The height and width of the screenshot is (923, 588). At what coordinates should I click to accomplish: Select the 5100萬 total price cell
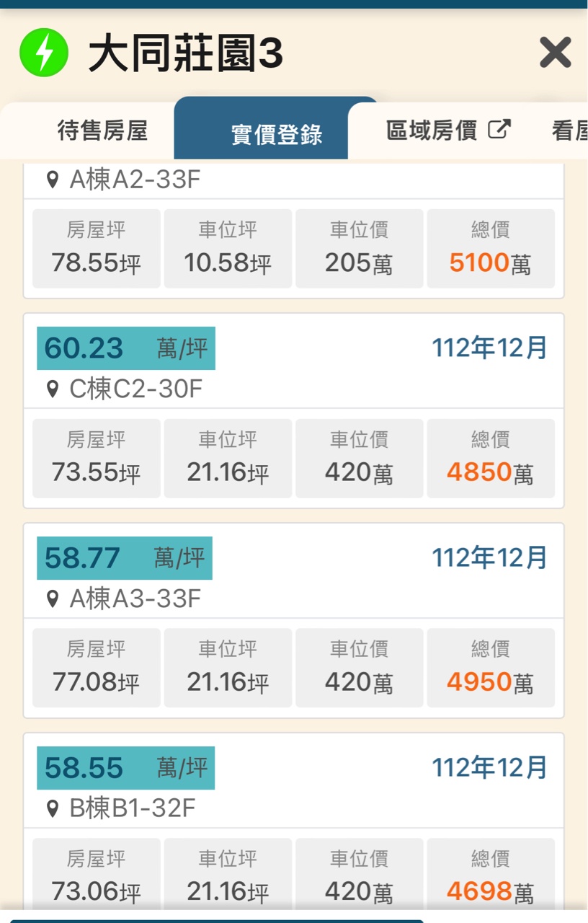click(491, 249)
